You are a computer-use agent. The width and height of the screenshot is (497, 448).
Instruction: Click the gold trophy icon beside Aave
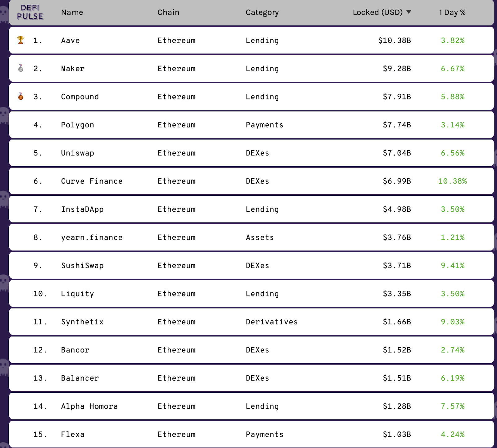click(x=21, y=40)
